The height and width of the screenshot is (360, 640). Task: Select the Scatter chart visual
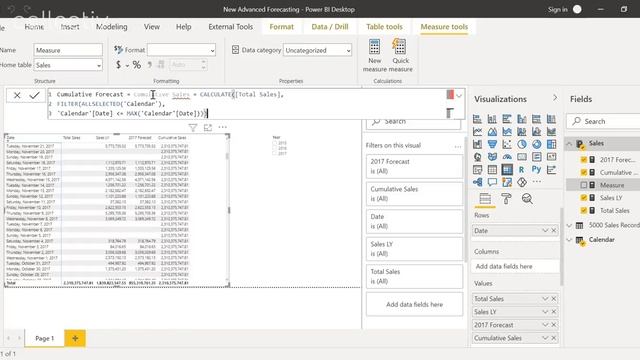click(507, 144)
